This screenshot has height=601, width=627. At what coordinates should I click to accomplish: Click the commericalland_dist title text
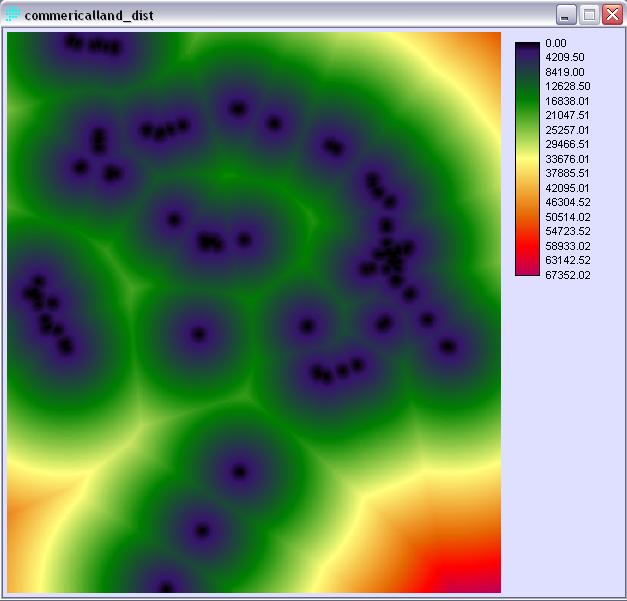click(89, 16)
